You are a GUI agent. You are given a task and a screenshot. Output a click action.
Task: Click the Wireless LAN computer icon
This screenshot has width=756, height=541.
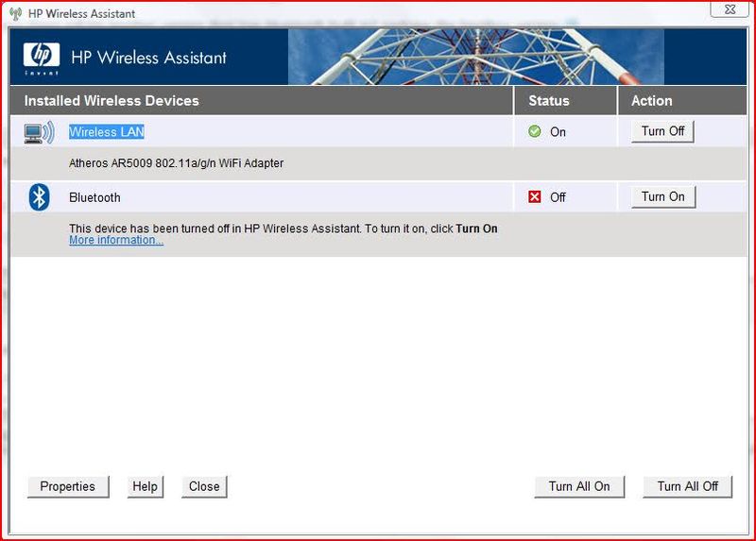point(39,133)
